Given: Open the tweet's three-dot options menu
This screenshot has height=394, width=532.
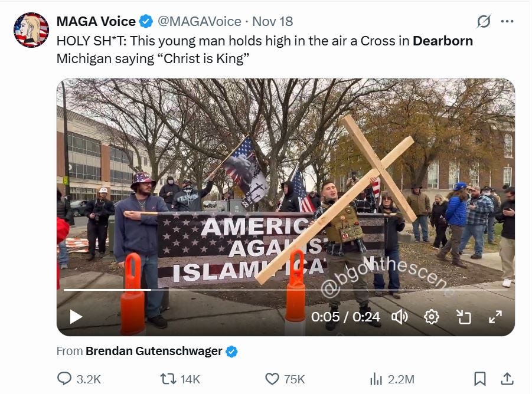Looking at the screenshot, I should click(507, 20).
